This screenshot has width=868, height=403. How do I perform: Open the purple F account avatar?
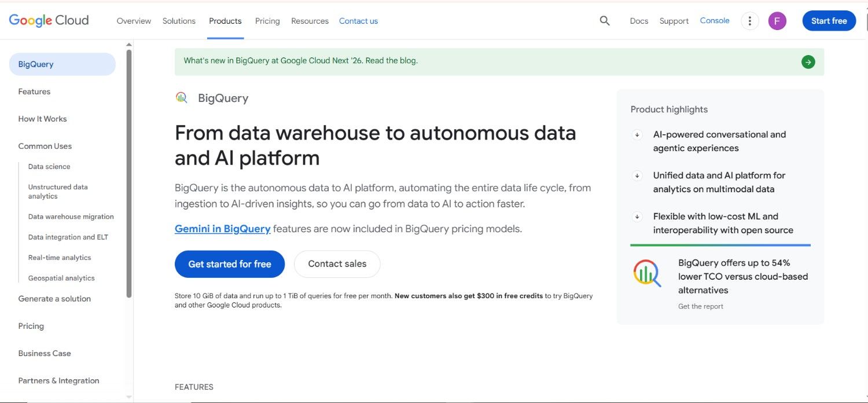point(777,21)
